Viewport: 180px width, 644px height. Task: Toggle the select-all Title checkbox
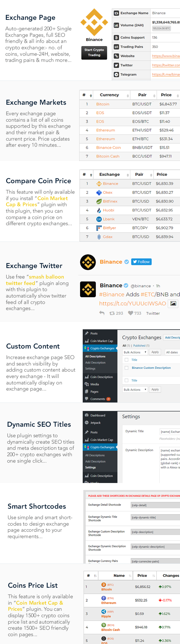[127, 360]
